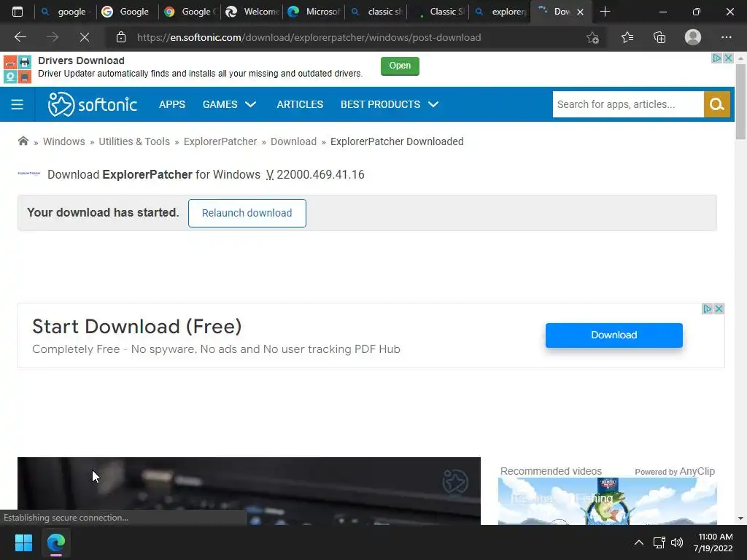The image size is (747, 560).
Task: Switch to the Microsoft tab
Action: (x=314, y=12)
